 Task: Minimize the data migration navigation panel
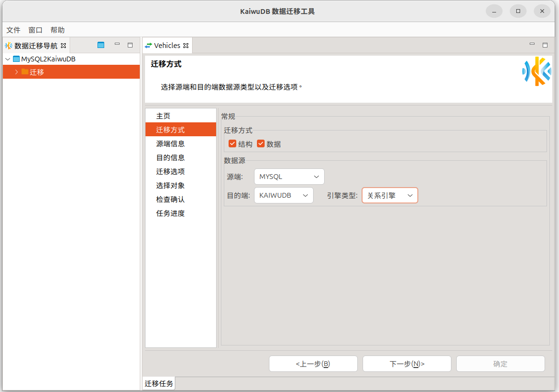coord(117,45)
